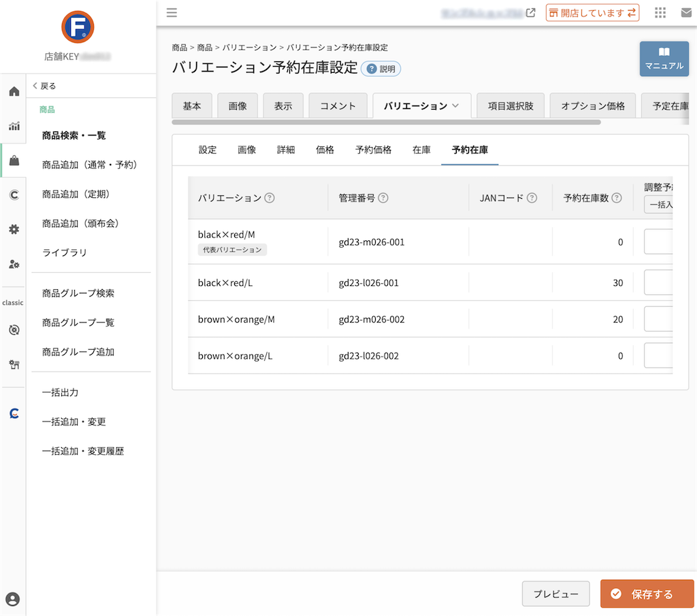Image resolution: width=697 pixels, height=616 pixels.
Task: Click the 代表バリエーション badge
Action: pyautogui.click(x=233, y=250)
